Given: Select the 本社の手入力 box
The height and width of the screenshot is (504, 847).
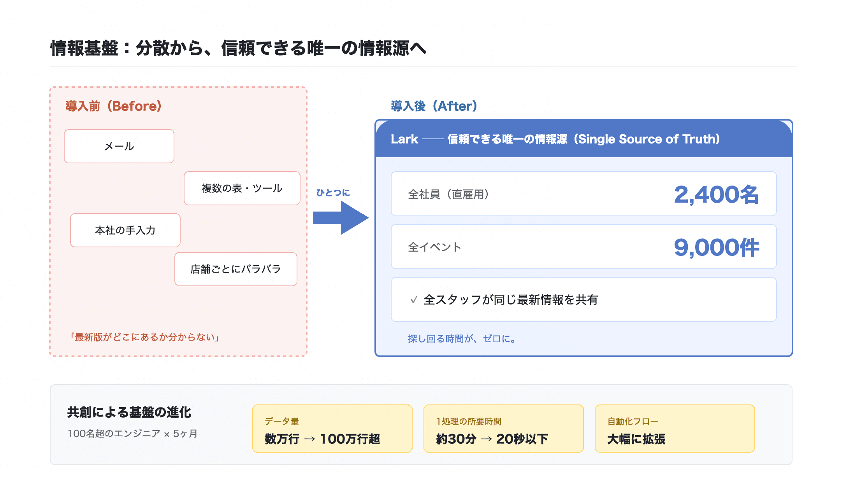Looking at the screenshot, I should [x=125, y=230].
